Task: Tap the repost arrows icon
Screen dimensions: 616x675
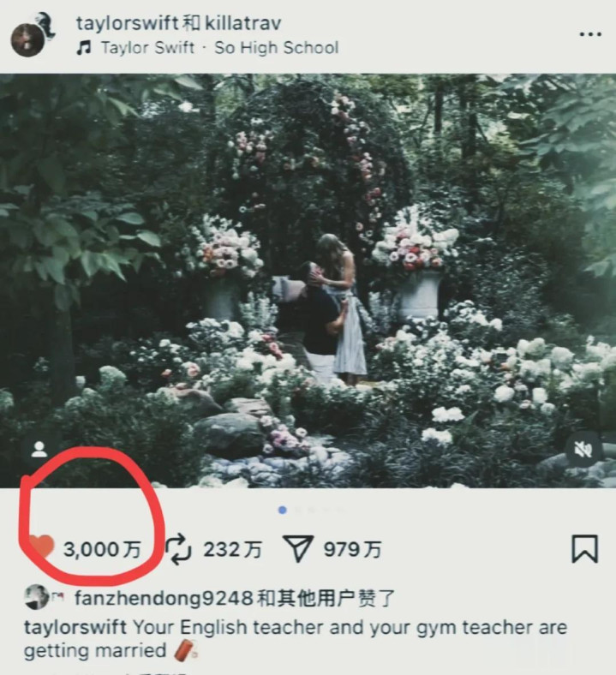Action: [178, 549]
